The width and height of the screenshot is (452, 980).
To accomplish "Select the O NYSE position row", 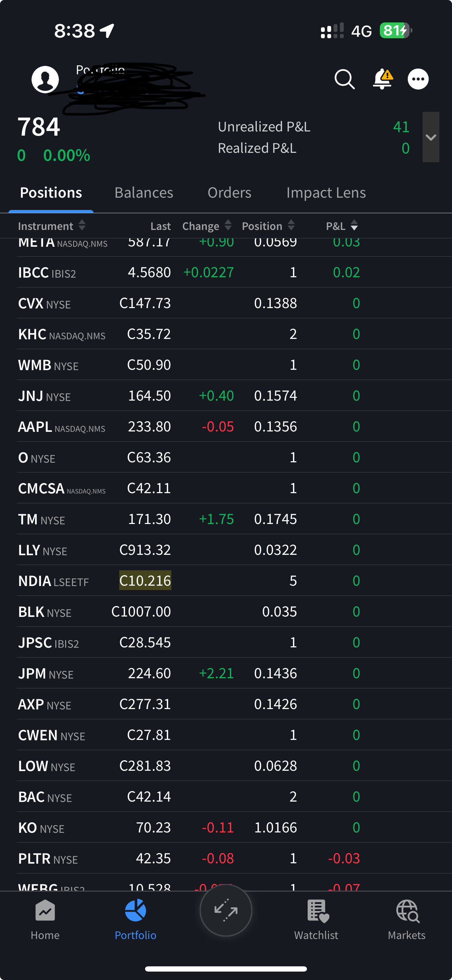I will [x=226, y=457].
